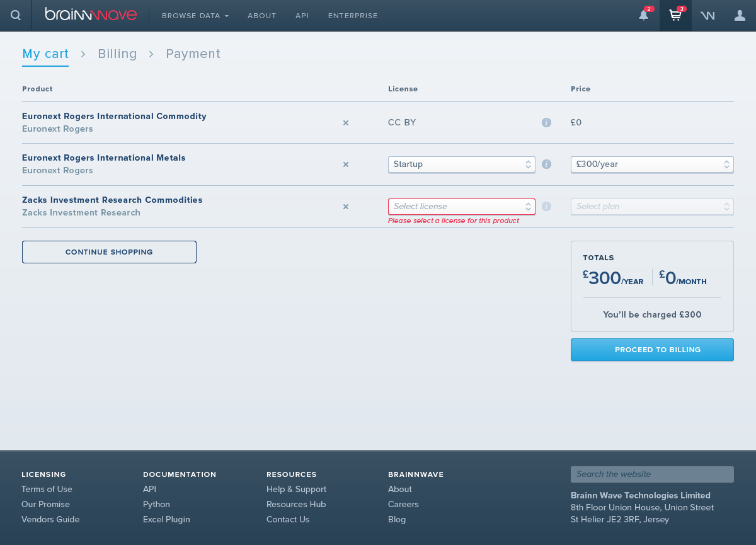
Task: Remove Euronext Rogers International Commodity from cart
Action: click(x=346, y=123)
